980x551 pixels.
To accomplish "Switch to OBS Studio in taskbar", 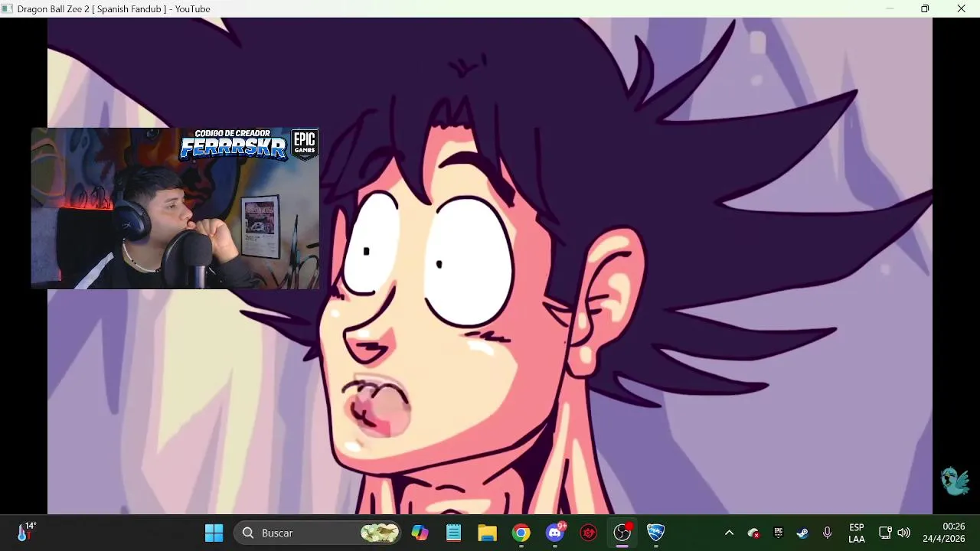I will (622, 533).
